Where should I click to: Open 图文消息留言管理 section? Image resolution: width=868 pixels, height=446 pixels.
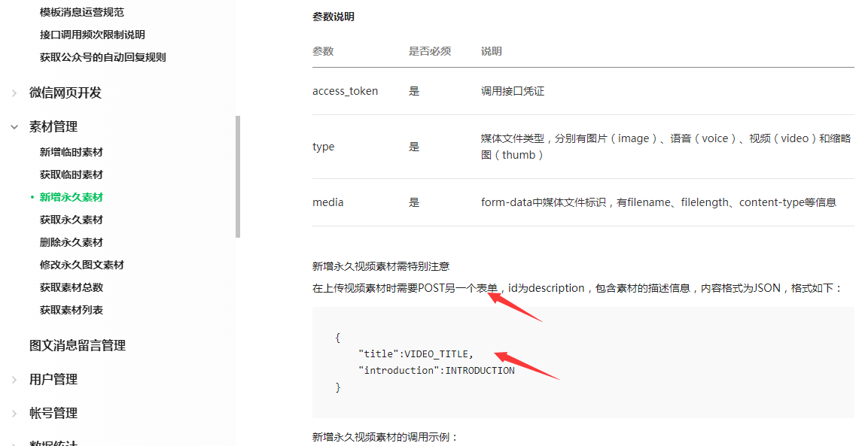[78, 345]
